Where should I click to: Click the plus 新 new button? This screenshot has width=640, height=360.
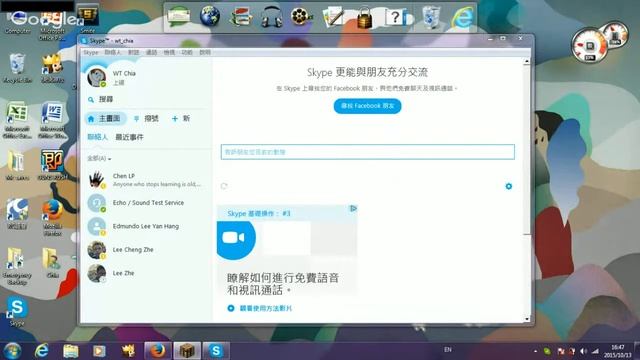[x=181, y=118]
